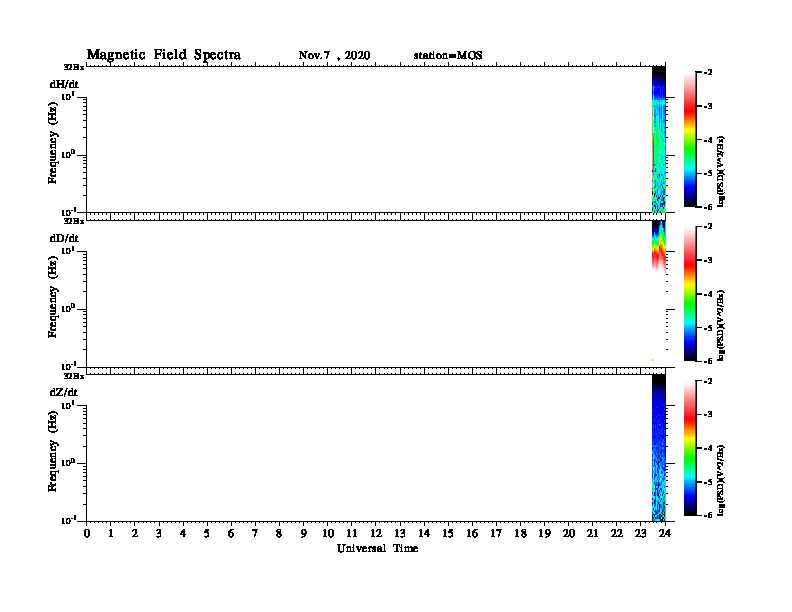Click the "-3" value on the dZ/dt color scale
This screenshot has height=612, width=792.
pyautogui.click(x=708, y=415)
